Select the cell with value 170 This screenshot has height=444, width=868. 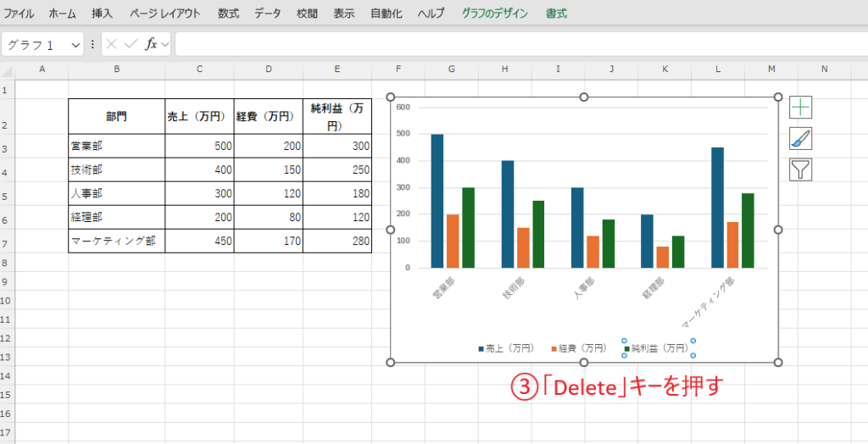(x=269, y=241)
